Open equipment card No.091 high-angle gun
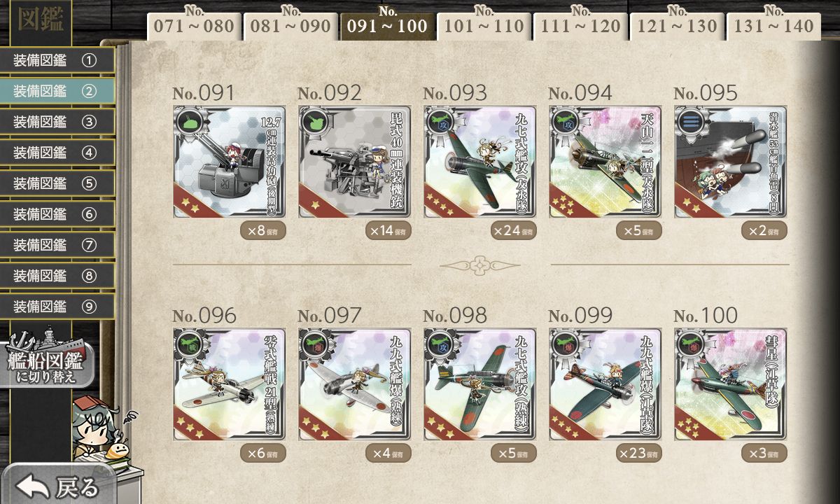840x504 pixels. tap(229, 162)
